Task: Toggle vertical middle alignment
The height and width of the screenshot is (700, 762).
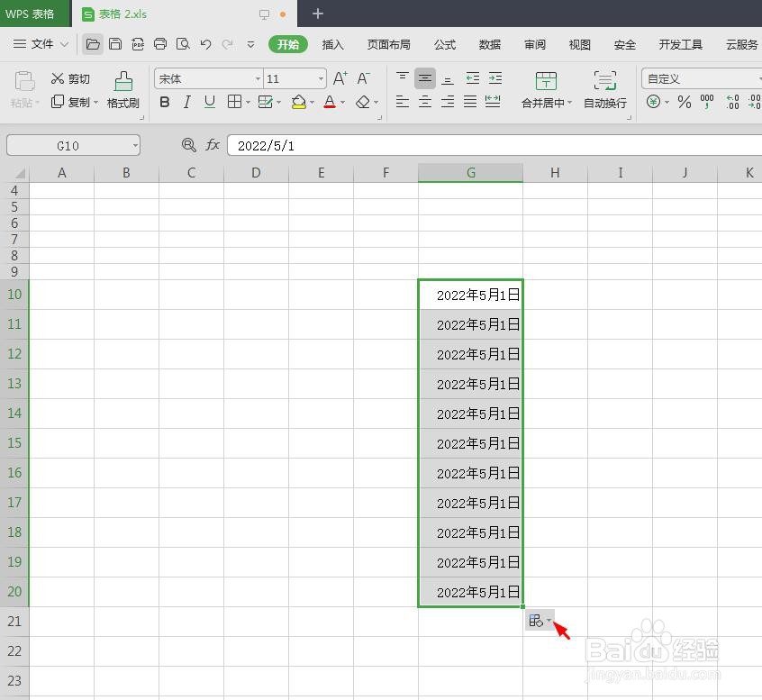Action: [425, 78]
